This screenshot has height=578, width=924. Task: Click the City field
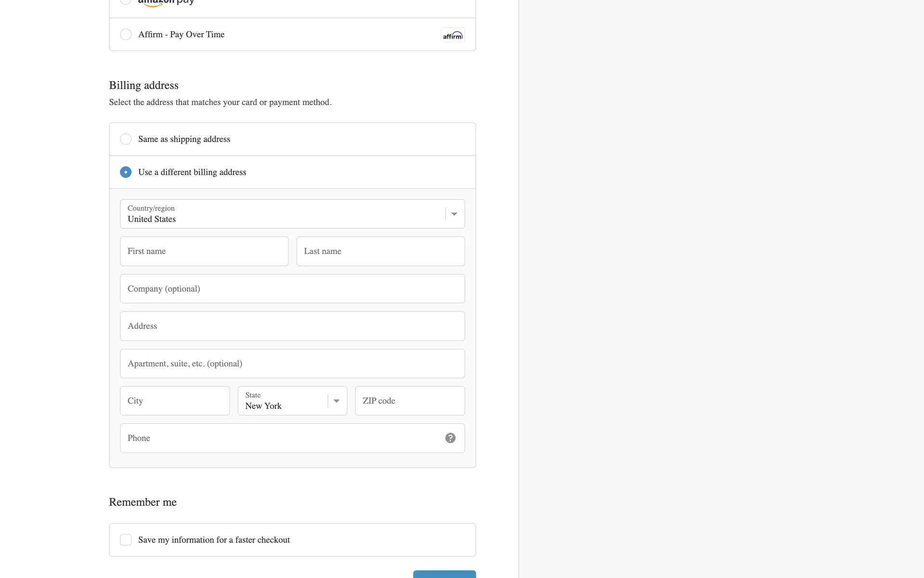[x=175, y=401]
